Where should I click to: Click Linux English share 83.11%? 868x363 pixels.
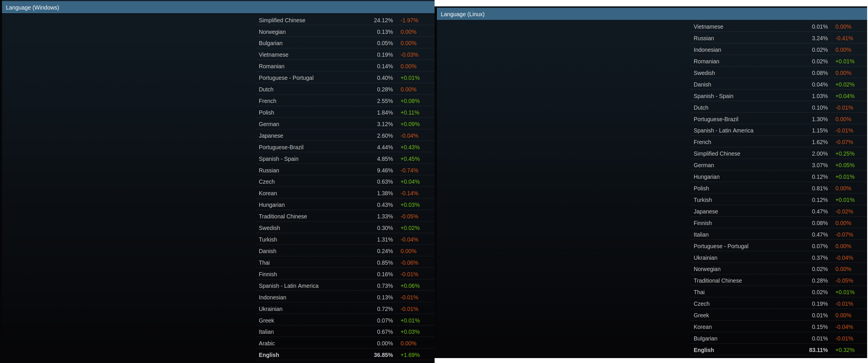coord(818,350)
